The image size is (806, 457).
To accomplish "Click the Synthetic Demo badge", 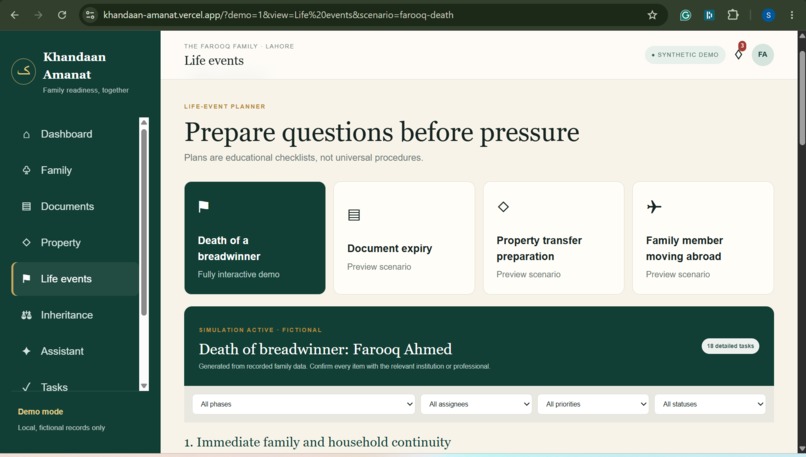I will click(685, 54).
